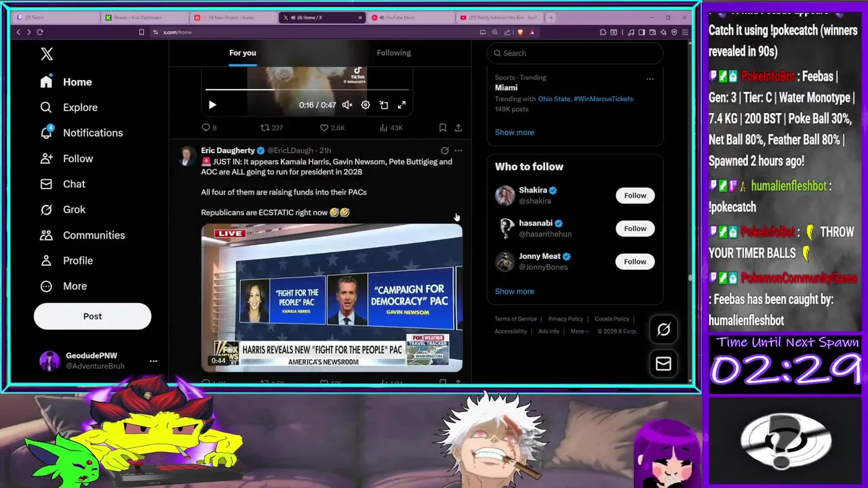Open video settings gear in player
Viewport: 868px width, 488px height.
pos(366,105)
